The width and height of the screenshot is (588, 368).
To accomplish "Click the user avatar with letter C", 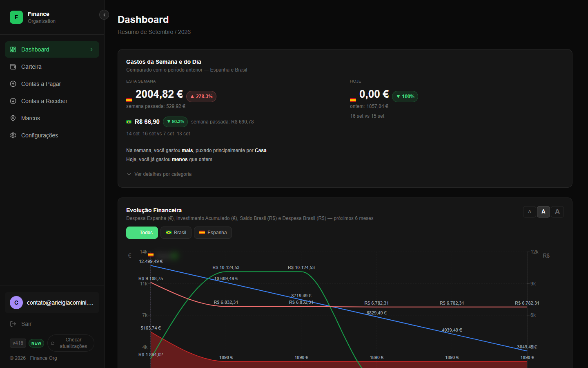I will [16, 303].
